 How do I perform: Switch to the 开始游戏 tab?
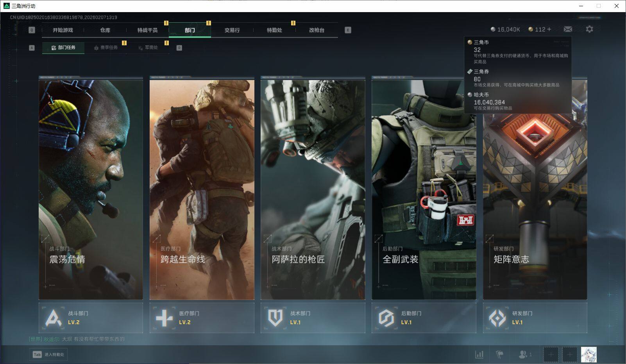point(63,30)
